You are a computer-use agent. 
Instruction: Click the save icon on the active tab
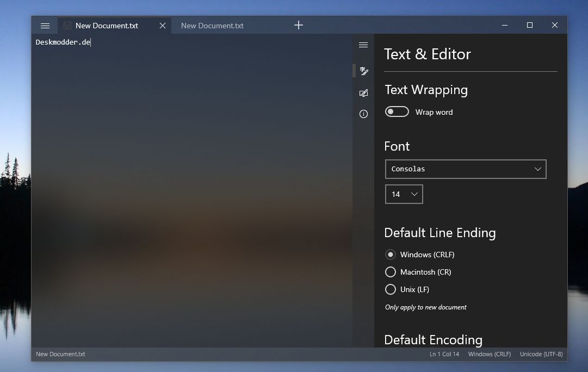(x=67, y=26)
